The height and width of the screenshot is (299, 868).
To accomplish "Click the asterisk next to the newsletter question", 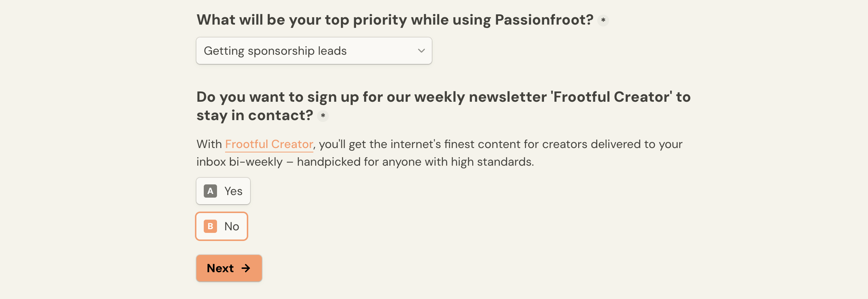I will tap(323, 116).
